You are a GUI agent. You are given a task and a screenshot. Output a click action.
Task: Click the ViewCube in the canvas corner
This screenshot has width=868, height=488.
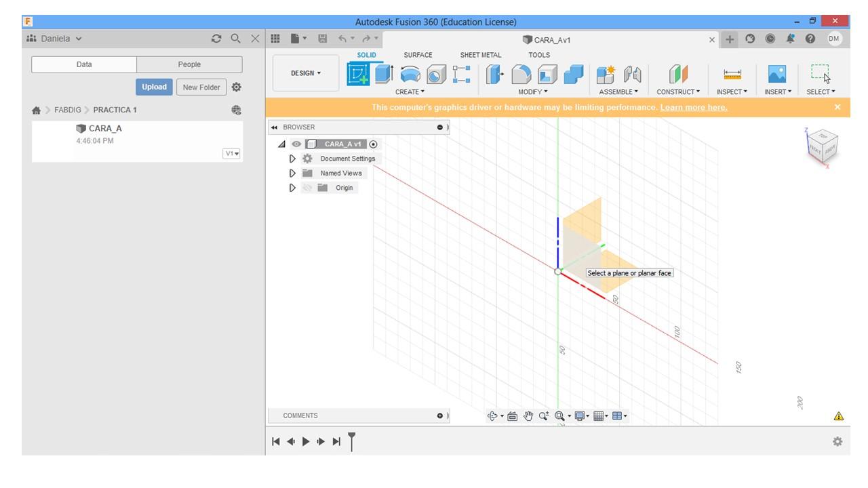point(823,146)
